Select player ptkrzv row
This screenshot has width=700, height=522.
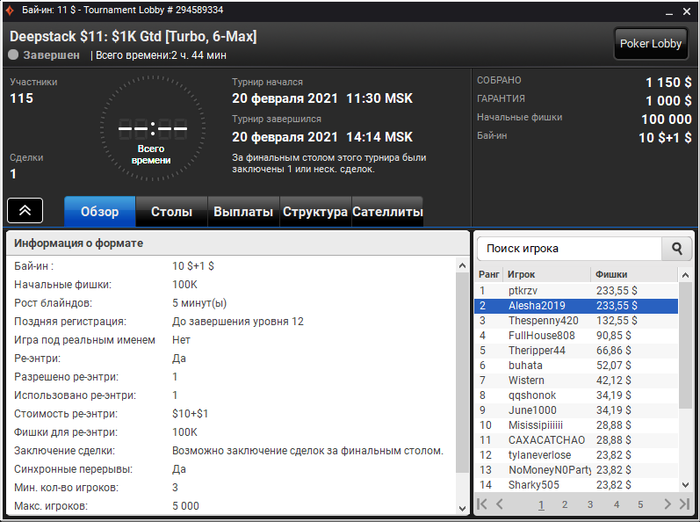576,291
